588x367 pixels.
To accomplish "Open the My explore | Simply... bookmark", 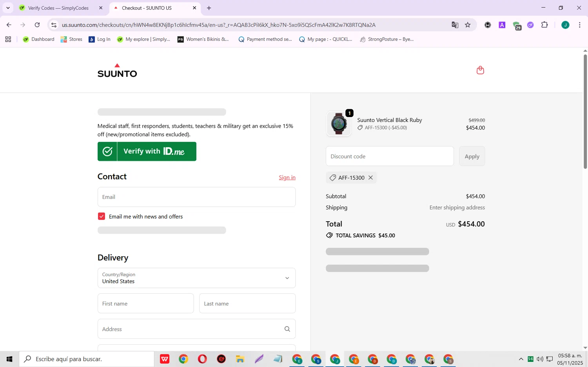I will tap(143, 39).
